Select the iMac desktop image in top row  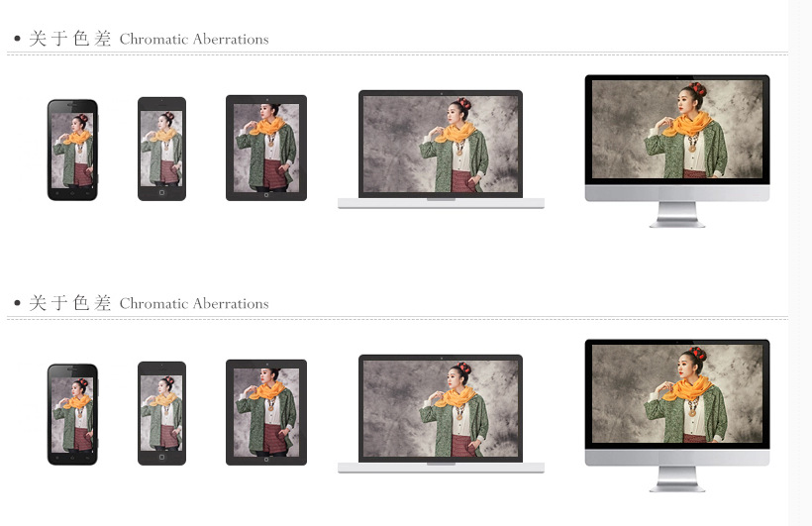coord(677,151)
